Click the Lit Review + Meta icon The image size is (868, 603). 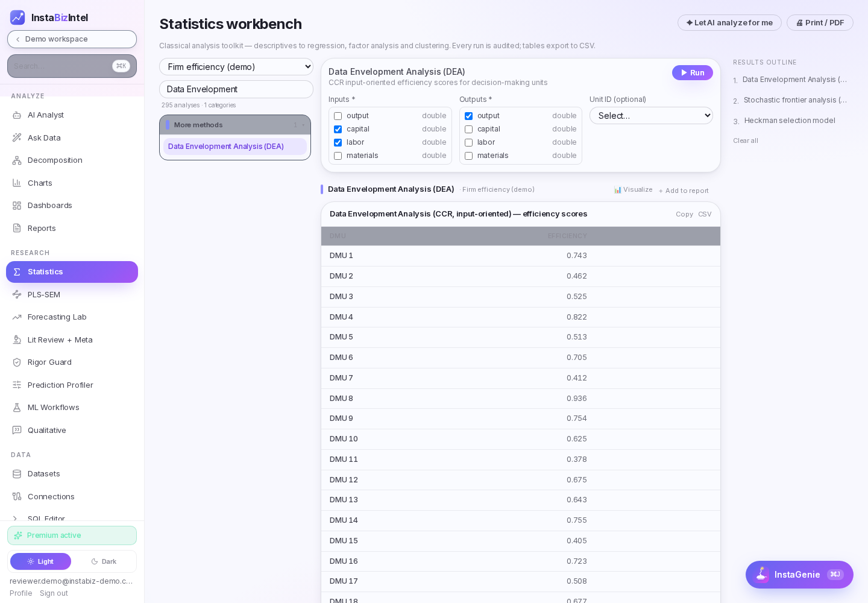click(x=17, y=339)
